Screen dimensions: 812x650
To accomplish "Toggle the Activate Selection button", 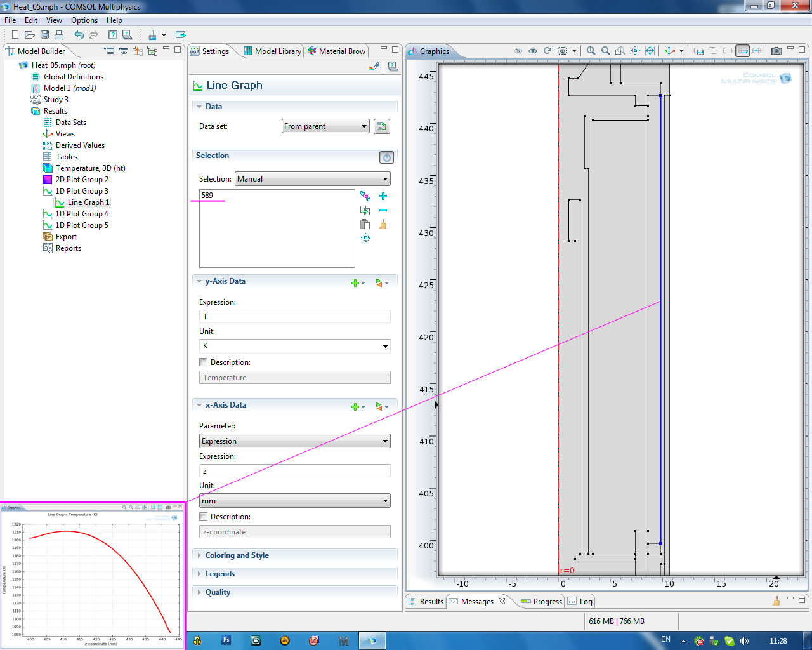I will click(386, 157).
